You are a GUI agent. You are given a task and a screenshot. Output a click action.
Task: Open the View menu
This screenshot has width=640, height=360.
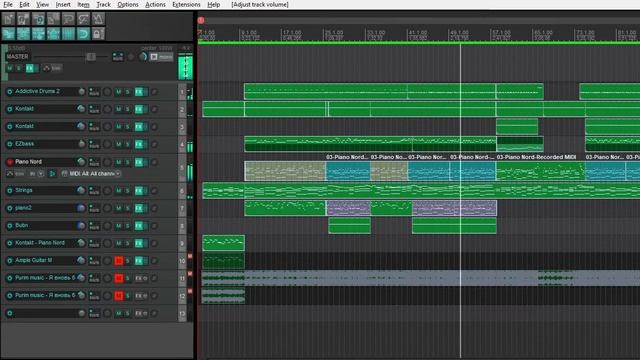pyautogui.click(x=42, y=4)
